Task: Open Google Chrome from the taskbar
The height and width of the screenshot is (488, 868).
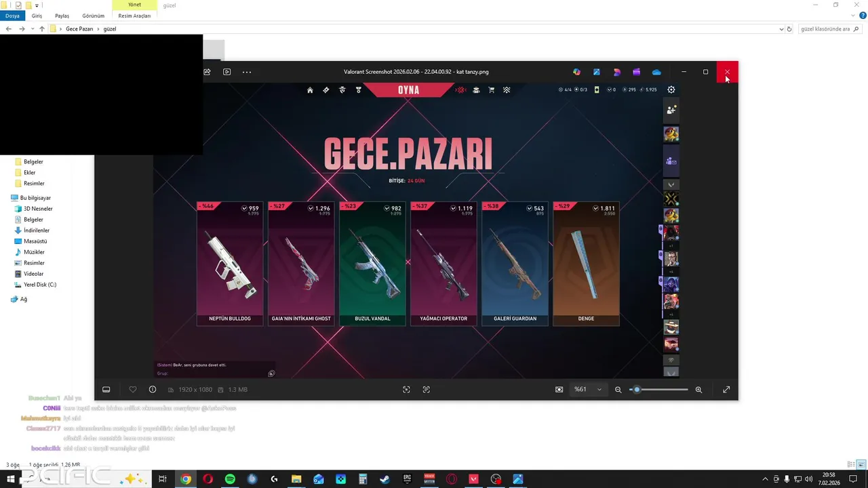Action: point(186,479)
